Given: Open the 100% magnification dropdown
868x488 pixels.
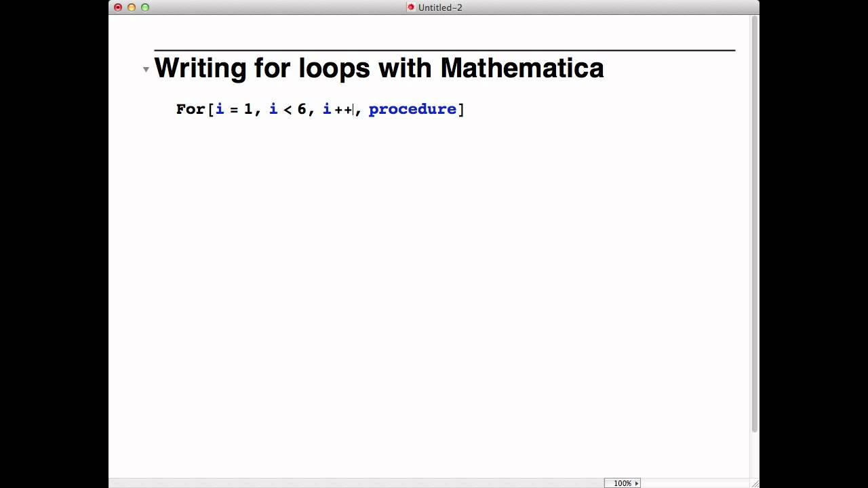Looking at the screenshot, I should click(623, 483).
